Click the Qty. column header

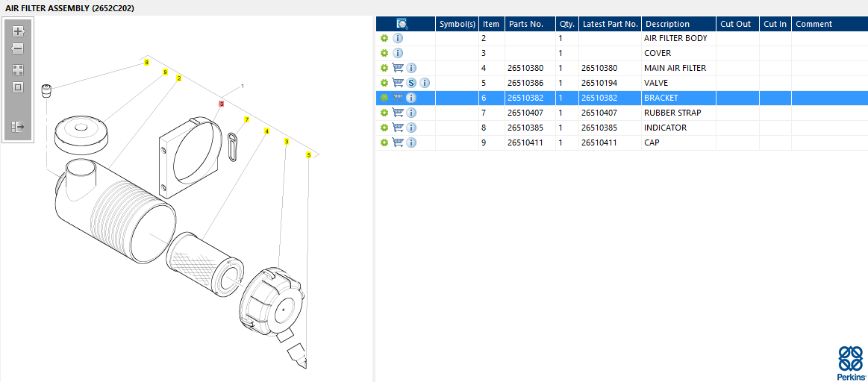point(567,24)
